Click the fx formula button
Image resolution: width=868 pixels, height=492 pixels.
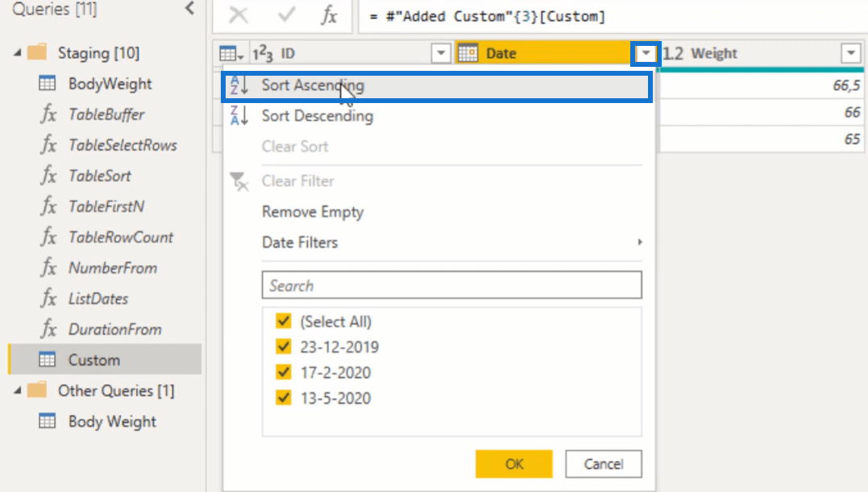click(x=329, y=15)
